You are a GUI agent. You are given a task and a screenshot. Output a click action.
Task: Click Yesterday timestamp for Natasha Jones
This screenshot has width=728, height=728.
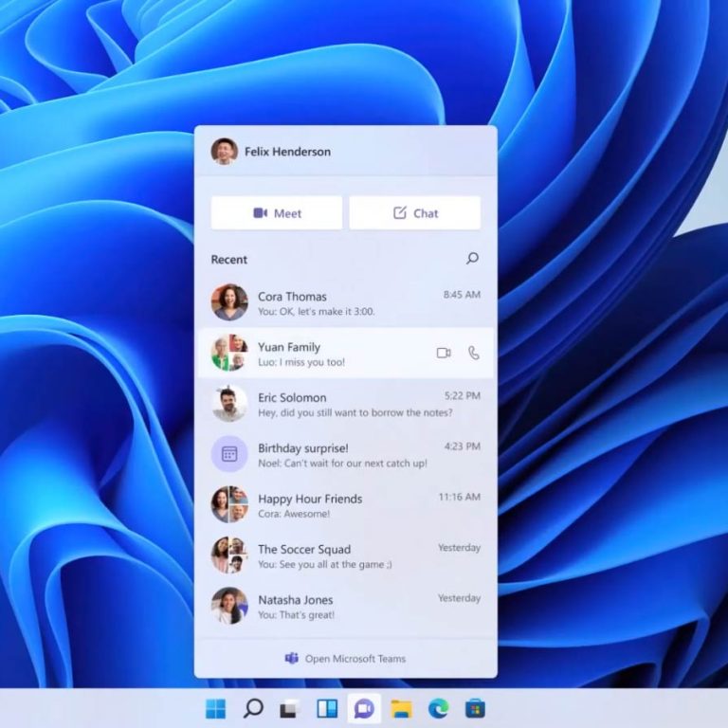459,598
